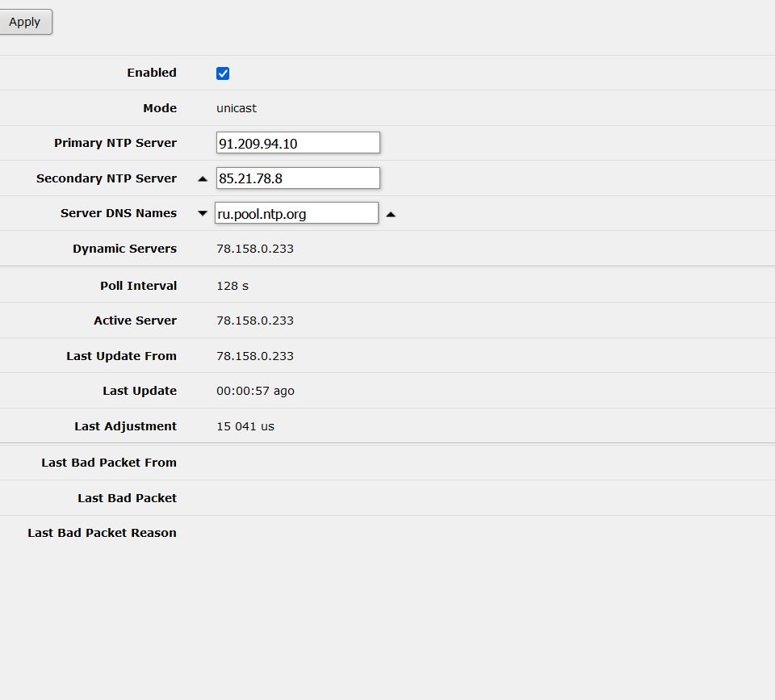Click the Last Bad Packet From label
The image size is (775, 700).
tap(109, 463)
